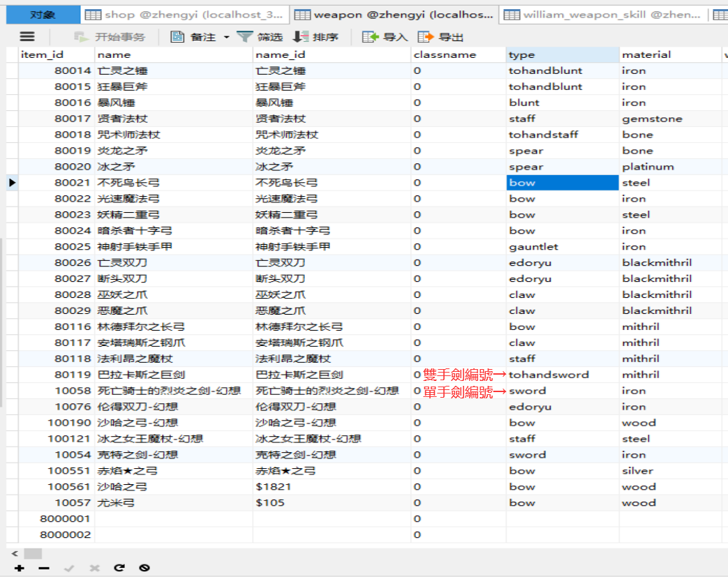
Task: Click name_id cell $105
Action: point(332,503)
